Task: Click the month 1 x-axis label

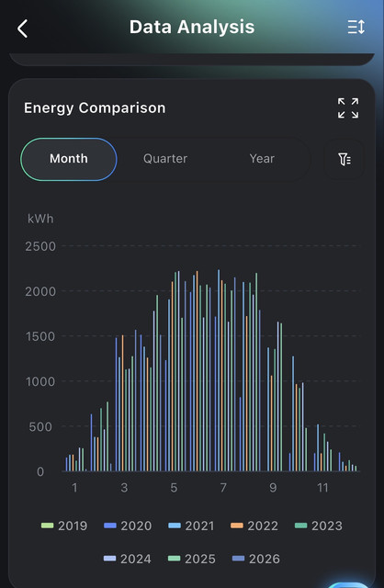Action: (74, 488)
